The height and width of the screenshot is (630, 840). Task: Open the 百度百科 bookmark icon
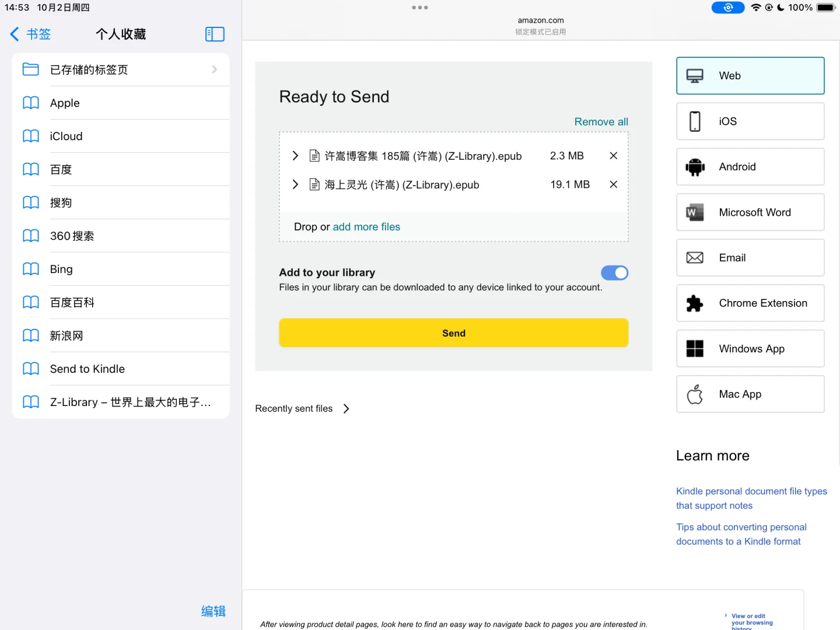pyautogui.click(x=30, y=302)
